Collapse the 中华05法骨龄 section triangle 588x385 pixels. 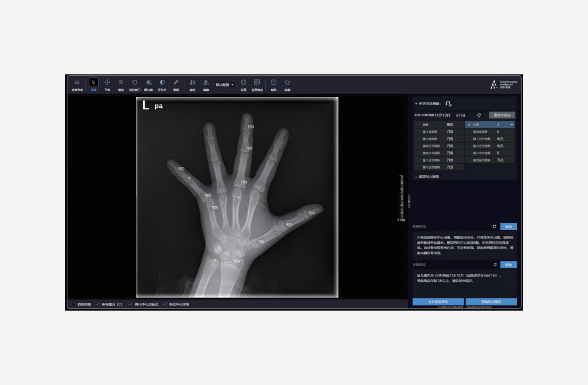pyautogui.click(x=416, y=104)
